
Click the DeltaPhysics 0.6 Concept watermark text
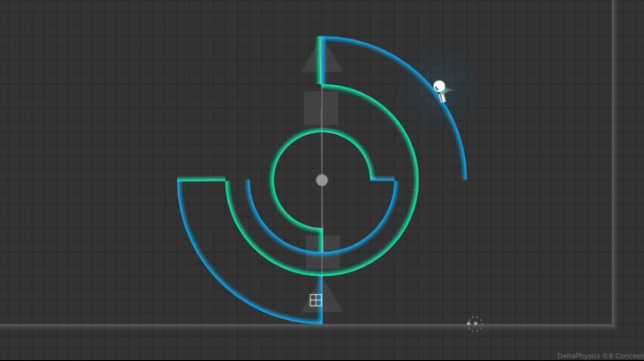[600, 356]
